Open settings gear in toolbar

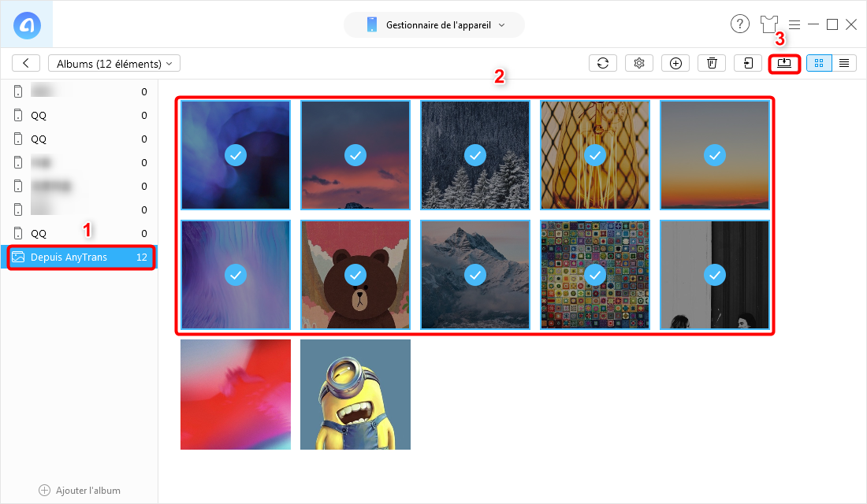(x=639, y=63)
